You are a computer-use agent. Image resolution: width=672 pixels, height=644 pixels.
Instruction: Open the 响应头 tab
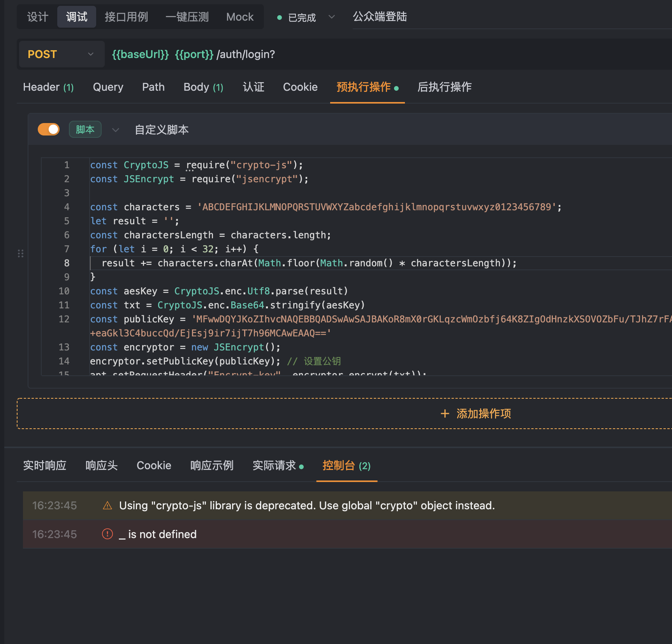tap(102, 465)
